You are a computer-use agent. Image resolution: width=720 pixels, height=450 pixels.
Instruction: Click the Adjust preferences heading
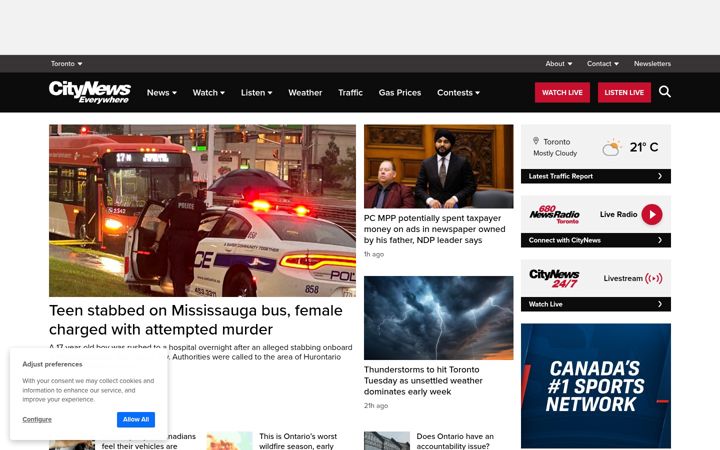tap(52, 364)
